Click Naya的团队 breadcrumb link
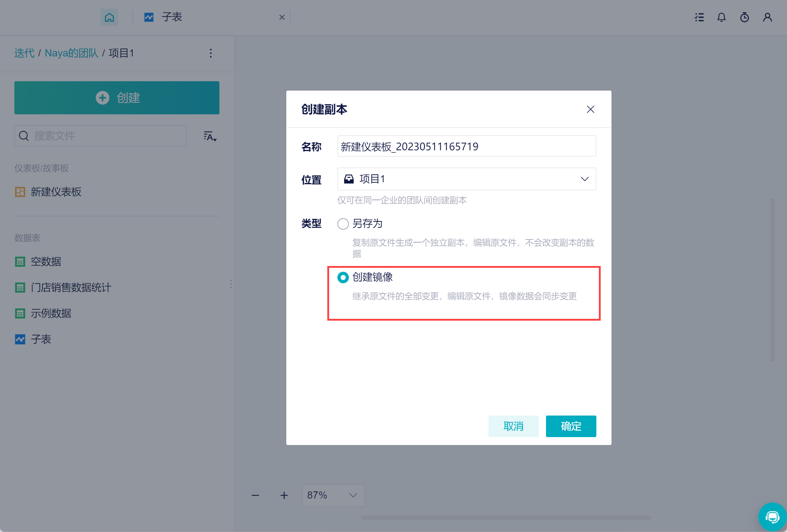Viewport: 787px width, 532px height. pyautogui.click(x=72, y=53)
